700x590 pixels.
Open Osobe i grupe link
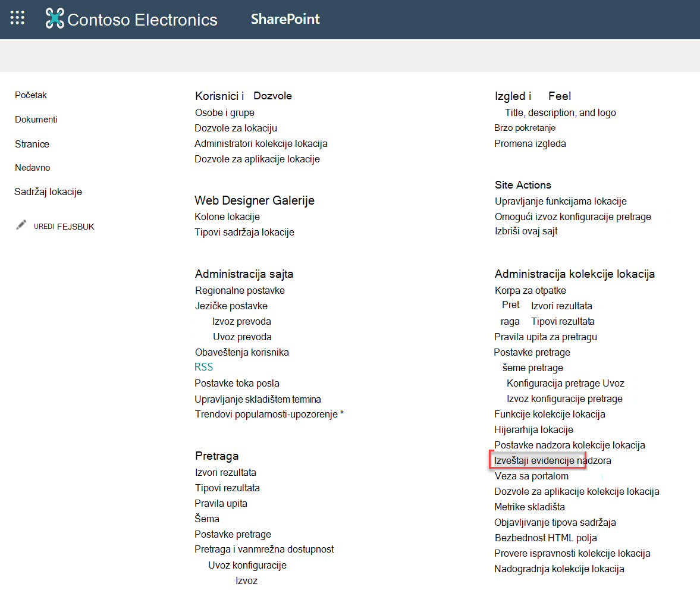[x=225, y=113]
